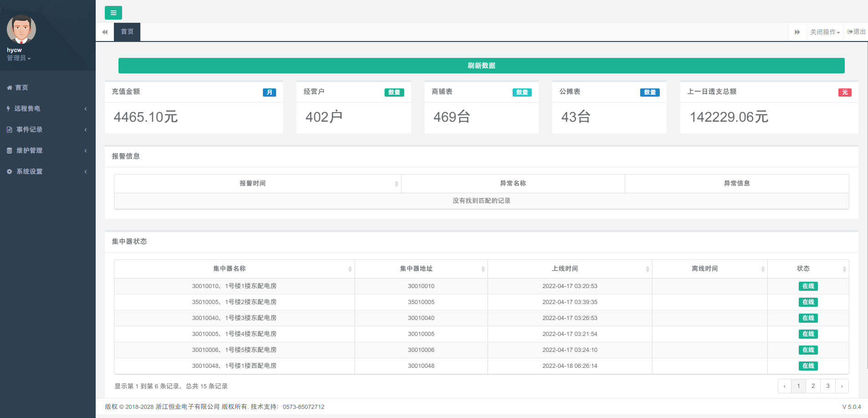
Task: Click the 在线 status badge for 30010010
Action: point(808,286)
